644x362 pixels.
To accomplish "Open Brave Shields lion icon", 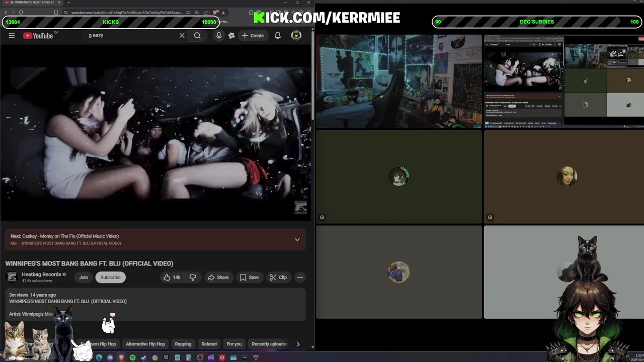I will [x=216, y=13].
